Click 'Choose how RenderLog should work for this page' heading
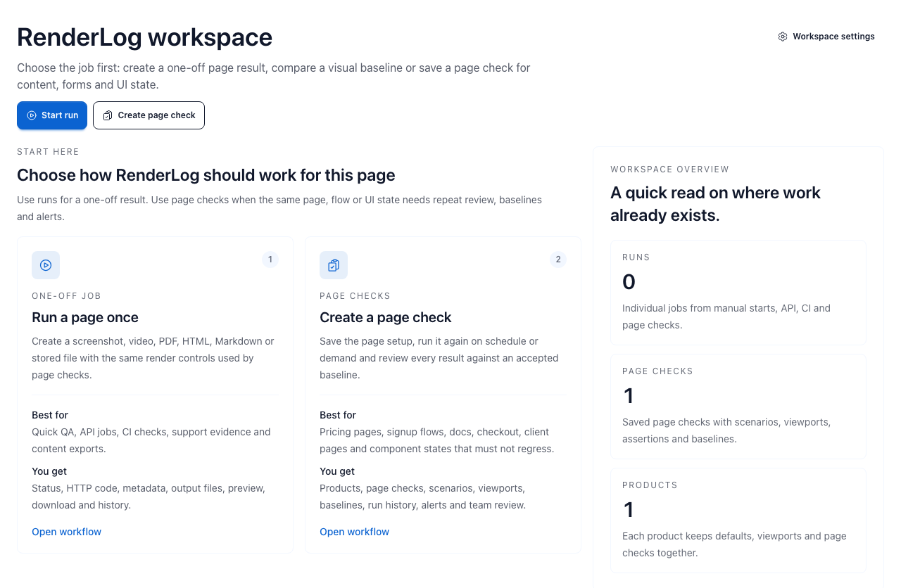Image resolution: width=901 pixels, height=588 pixels. coord(206,175)
